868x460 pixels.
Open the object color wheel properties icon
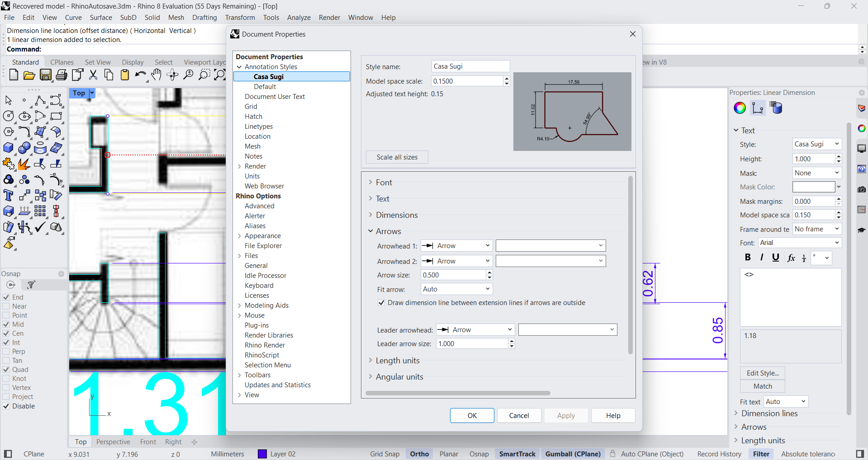[x=740, y=108]
